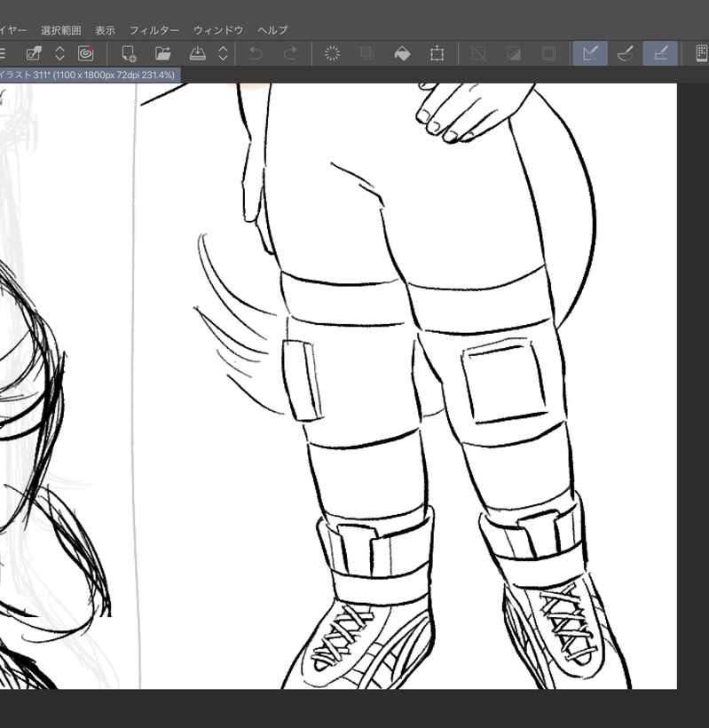The image size is (709, 728).
Task: Click the pen and tablet mode switch icon
Action: tap(34, 53)
